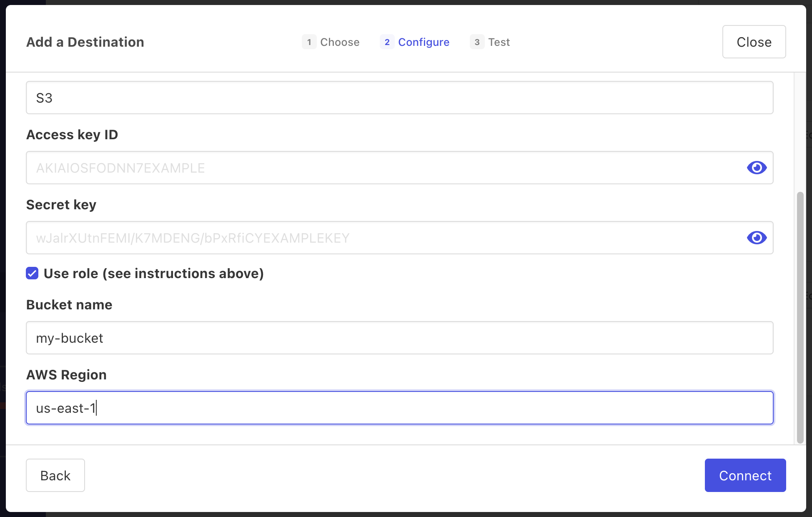The width and height of the screenshot is (812, 517).
Task: Close the Add a Destination dialog
Action: 754,42
